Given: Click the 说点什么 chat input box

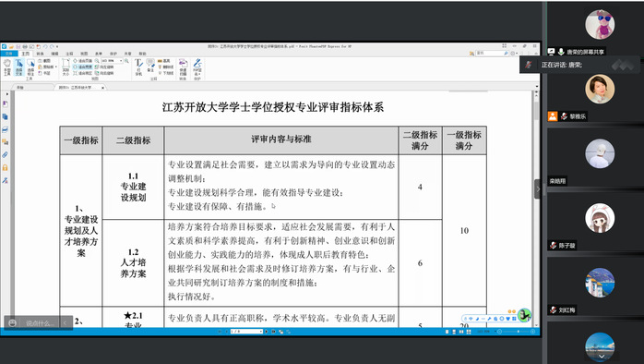Looking at the screenshot, I should (x=39, y=323).
